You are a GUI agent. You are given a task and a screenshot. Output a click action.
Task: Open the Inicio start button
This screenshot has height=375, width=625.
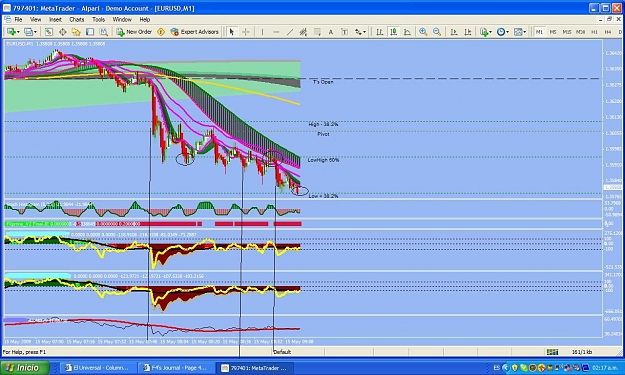tap(25, 367)
